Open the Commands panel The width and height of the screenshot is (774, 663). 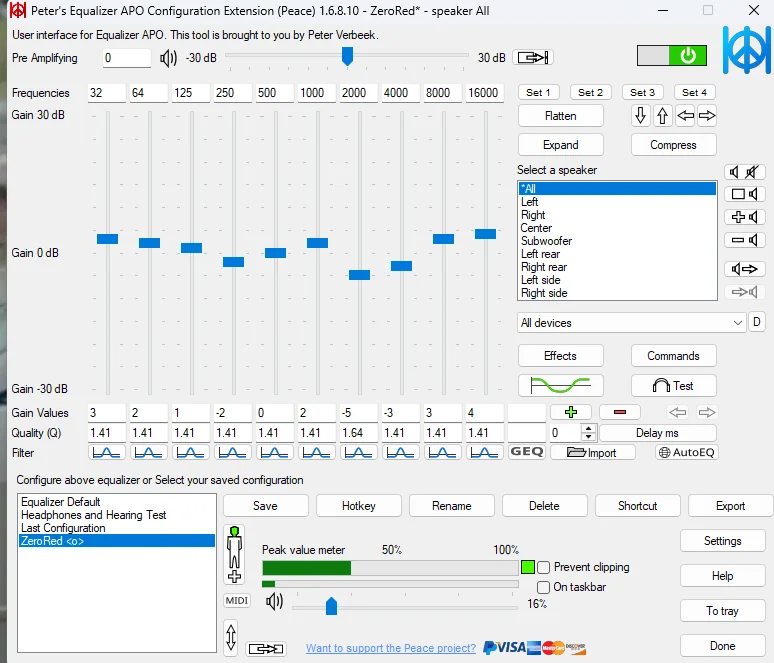pyautogui.click(x=673, y=356)
